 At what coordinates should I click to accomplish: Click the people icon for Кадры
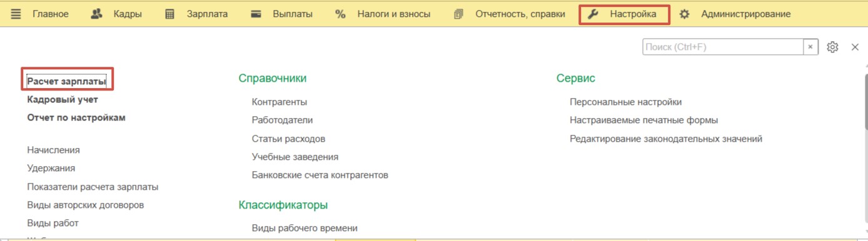96,14
